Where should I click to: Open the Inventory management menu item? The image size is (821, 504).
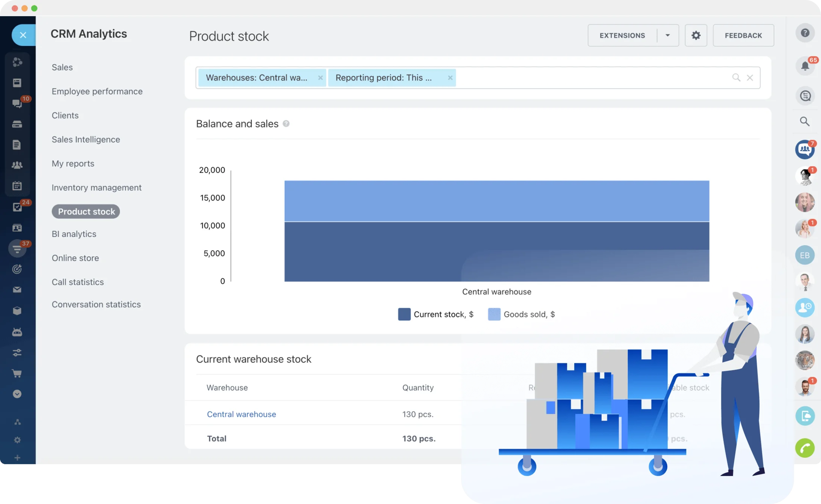[x=97, y=188]
